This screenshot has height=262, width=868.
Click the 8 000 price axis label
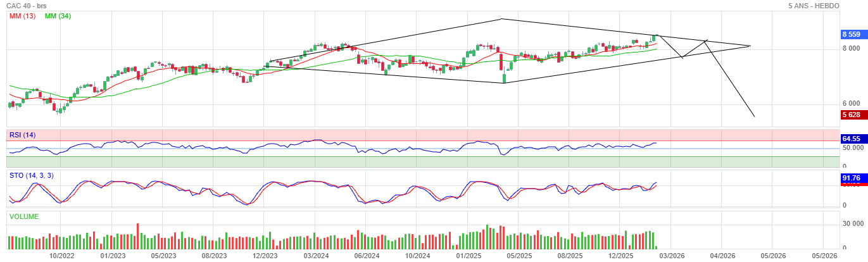point(850,49)
